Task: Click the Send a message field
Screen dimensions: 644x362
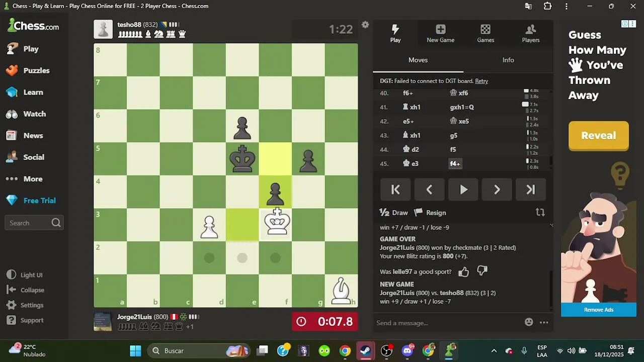Action: pyautogui.click(x=448, y=323)
